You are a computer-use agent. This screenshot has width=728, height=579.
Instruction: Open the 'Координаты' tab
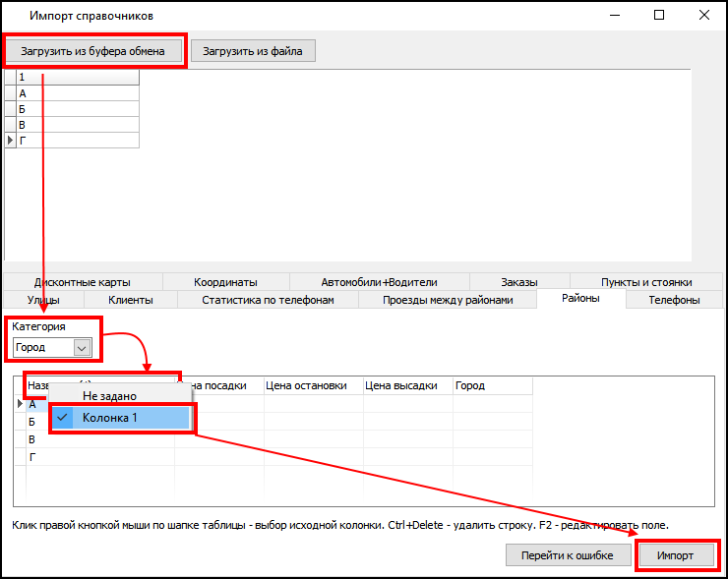(225, 282)
